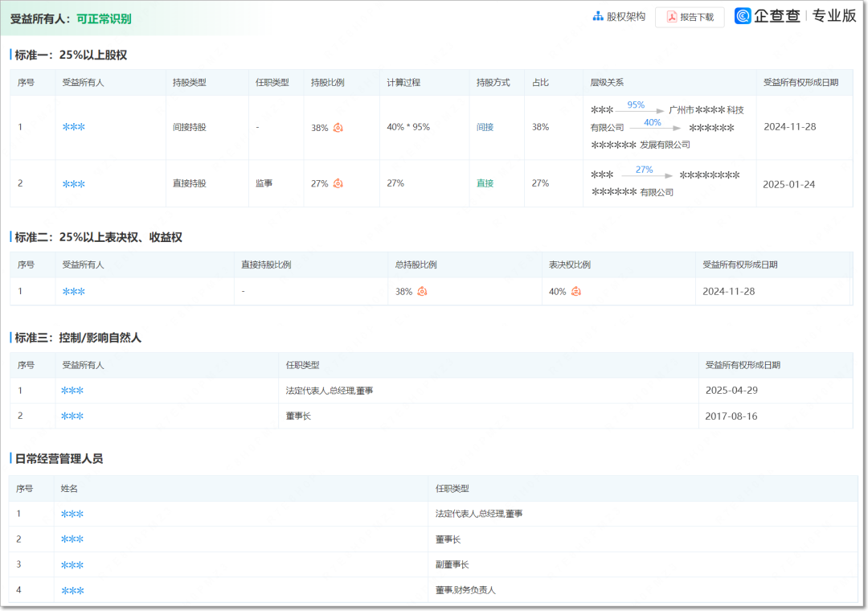Open the green 直接 holding method link
The height and width of the screenshot is (611, 868).
point(485,183)
